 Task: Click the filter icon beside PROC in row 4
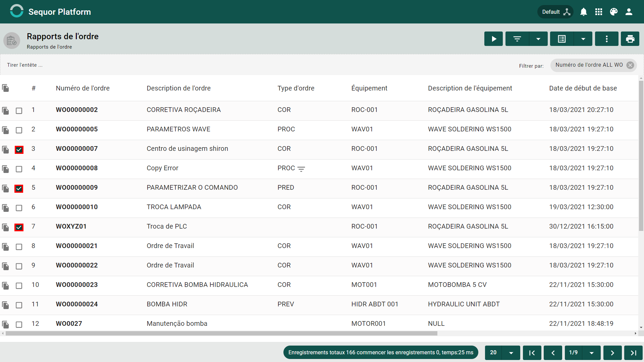[x=301, y=169]
